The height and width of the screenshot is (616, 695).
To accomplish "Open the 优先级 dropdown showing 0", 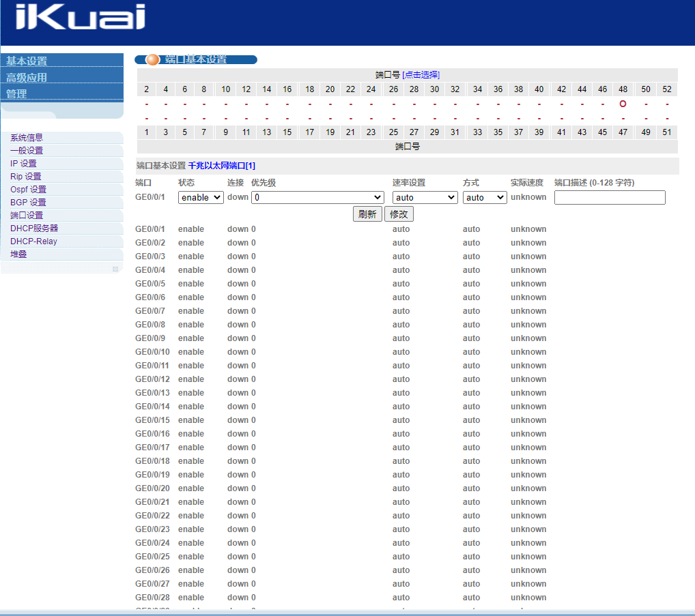I will 317,198.
